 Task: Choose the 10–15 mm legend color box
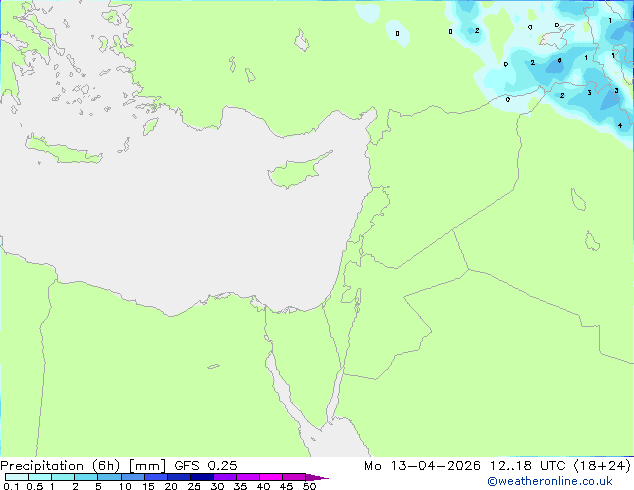pyautogui.click(x=132, y=477)
